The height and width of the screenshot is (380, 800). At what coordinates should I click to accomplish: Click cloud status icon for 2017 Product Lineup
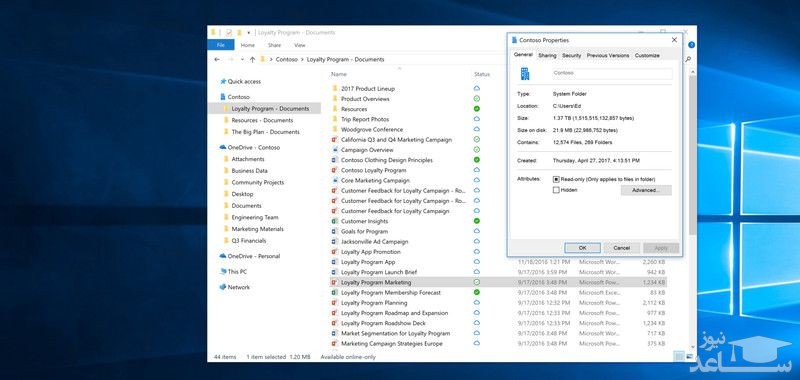point(477,88)
